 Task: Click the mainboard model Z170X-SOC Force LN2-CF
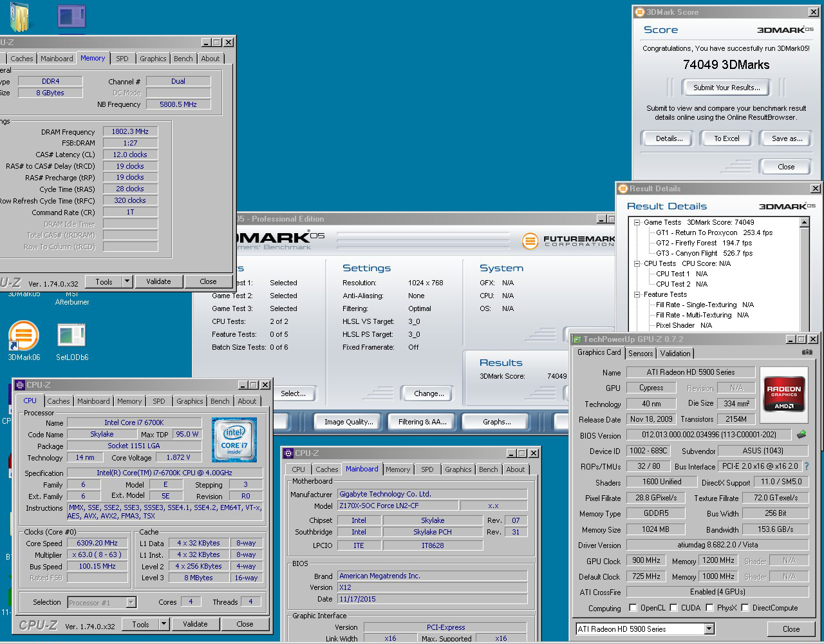click(x=398, y=506)
